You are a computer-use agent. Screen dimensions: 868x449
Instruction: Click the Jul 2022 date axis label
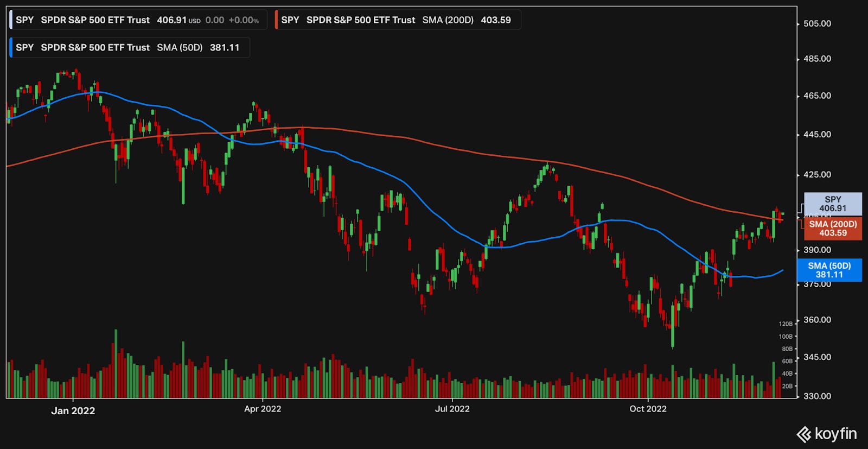click(452, 409)
